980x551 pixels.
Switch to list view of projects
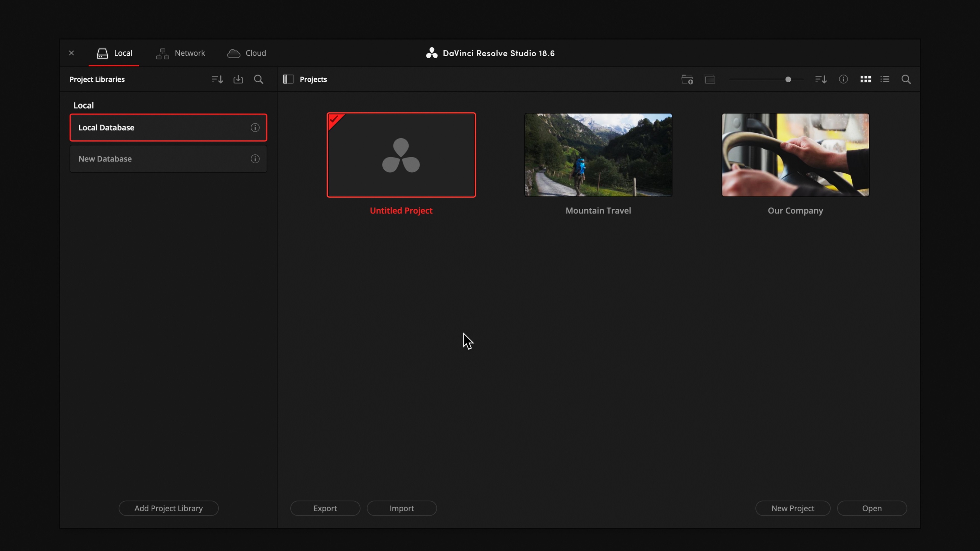tap(885, 79)
